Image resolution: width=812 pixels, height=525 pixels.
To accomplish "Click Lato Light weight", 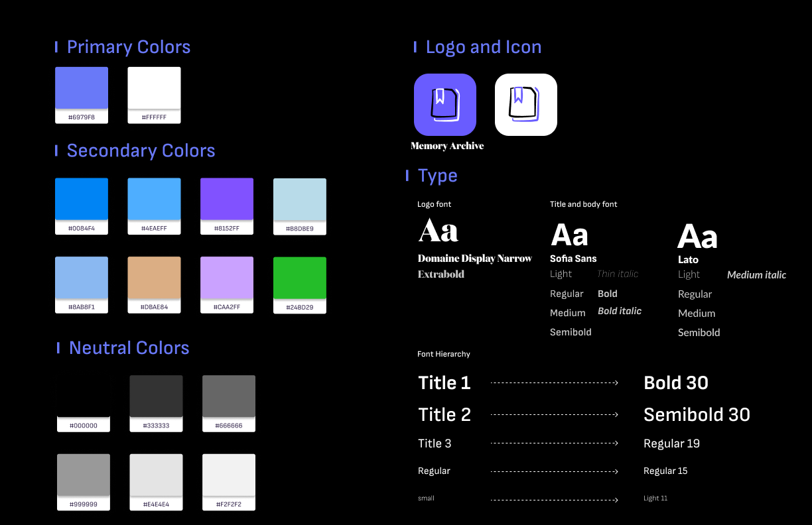I will [x=689, y=274].
